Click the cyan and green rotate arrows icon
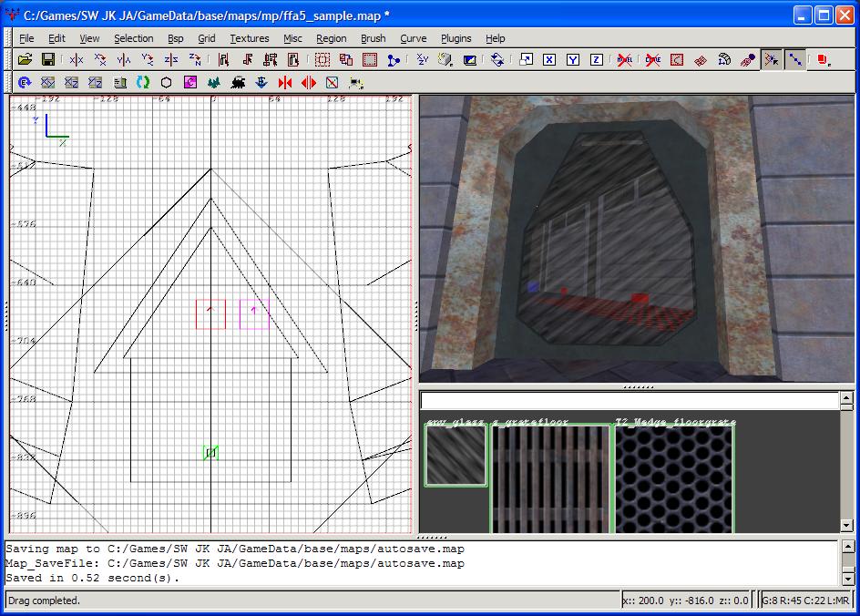 click(143, 82)
